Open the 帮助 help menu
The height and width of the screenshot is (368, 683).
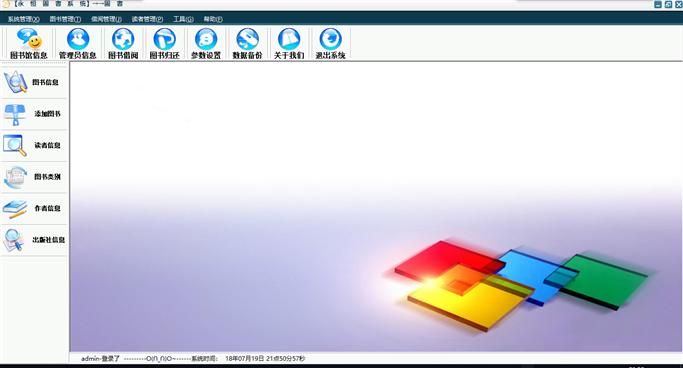pyautogui.click(x=213, y=19)
